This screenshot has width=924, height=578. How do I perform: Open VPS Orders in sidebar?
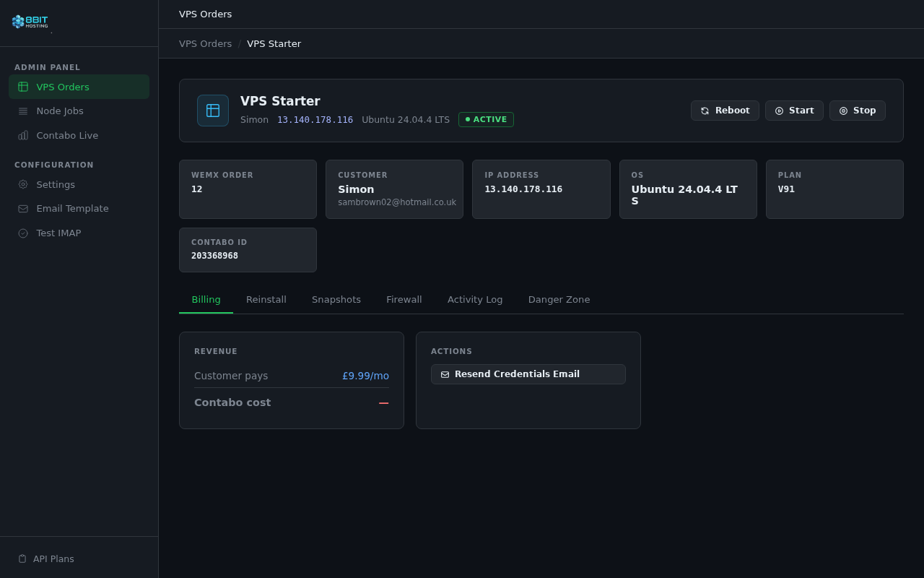[x=79, y=87]
